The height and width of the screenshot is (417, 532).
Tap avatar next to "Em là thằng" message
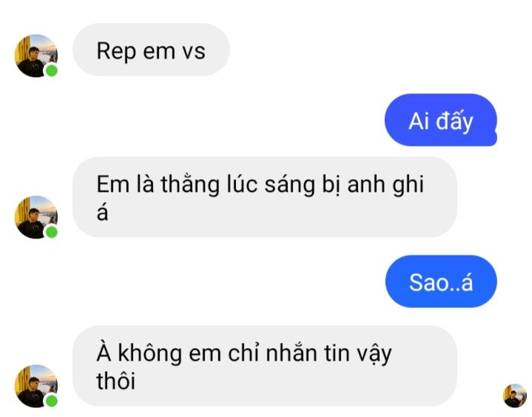pos(36,217)
